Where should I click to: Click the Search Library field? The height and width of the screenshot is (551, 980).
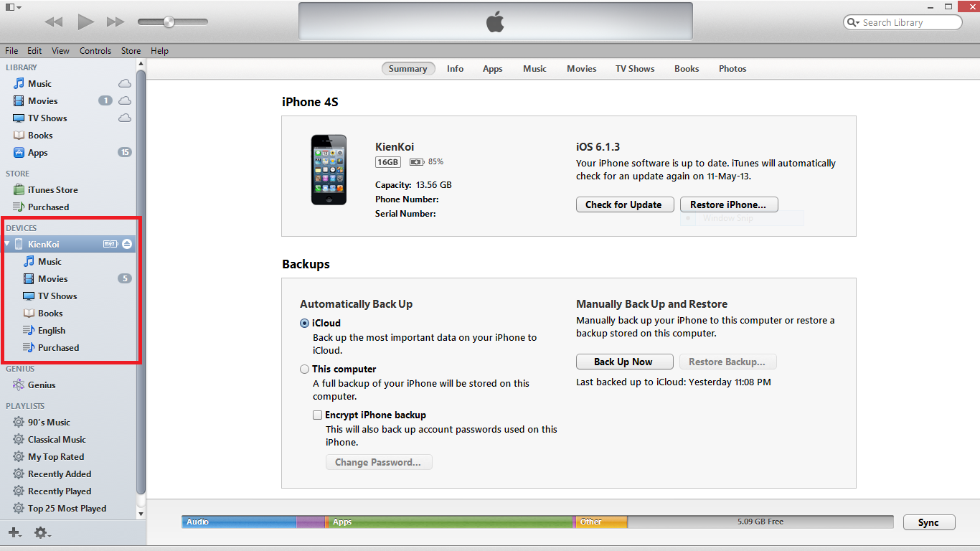[x=903, y=22]
